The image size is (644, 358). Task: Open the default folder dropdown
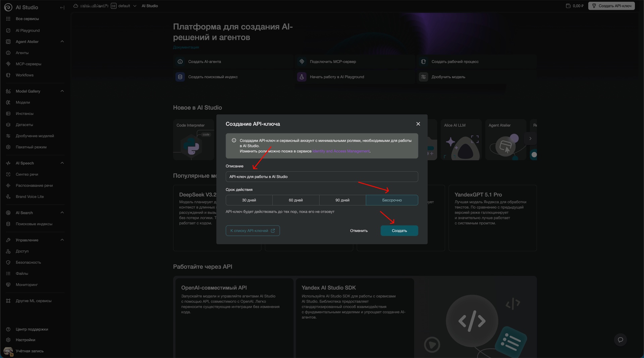tap(135, 6)
